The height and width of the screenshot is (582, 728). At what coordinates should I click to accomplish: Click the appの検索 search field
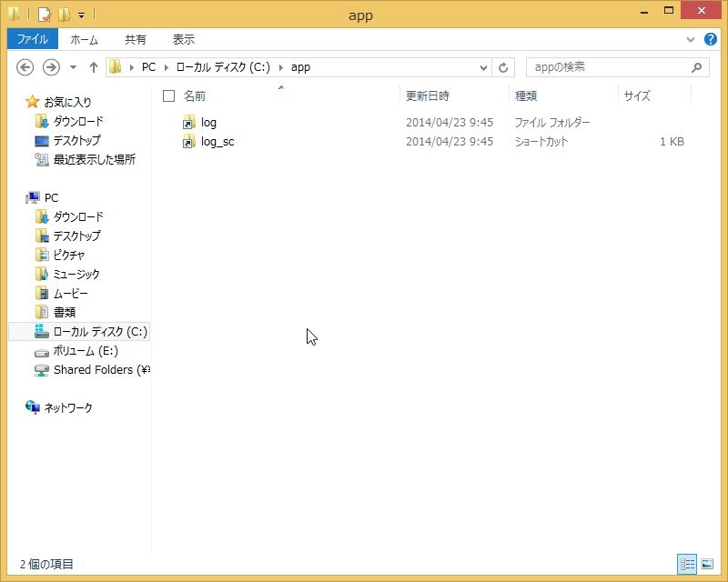(x=609, y=68)
